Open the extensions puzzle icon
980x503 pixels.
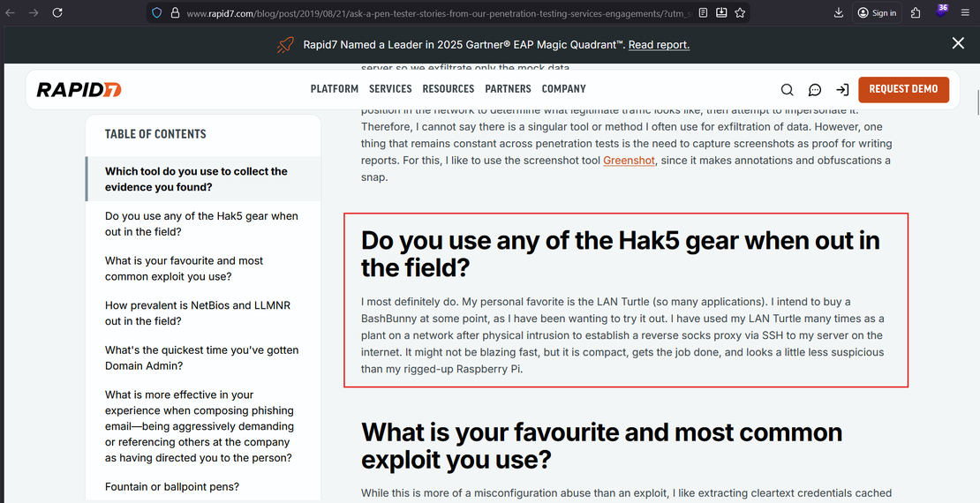[916, 13]
